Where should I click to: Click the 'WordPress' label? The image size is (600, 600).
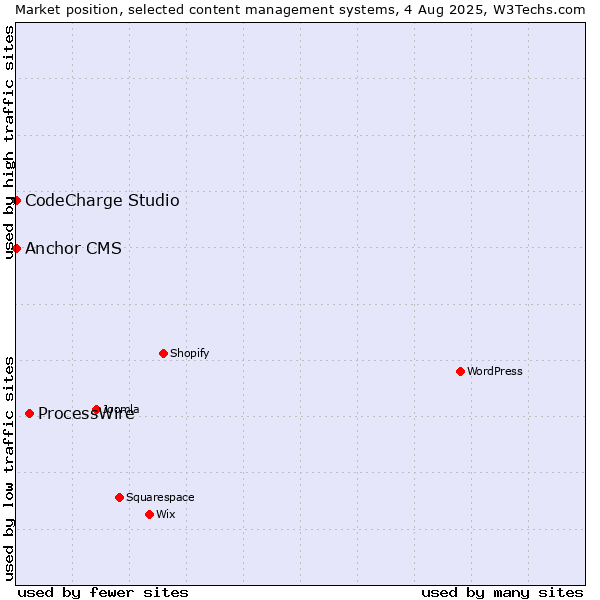[494, 371]
